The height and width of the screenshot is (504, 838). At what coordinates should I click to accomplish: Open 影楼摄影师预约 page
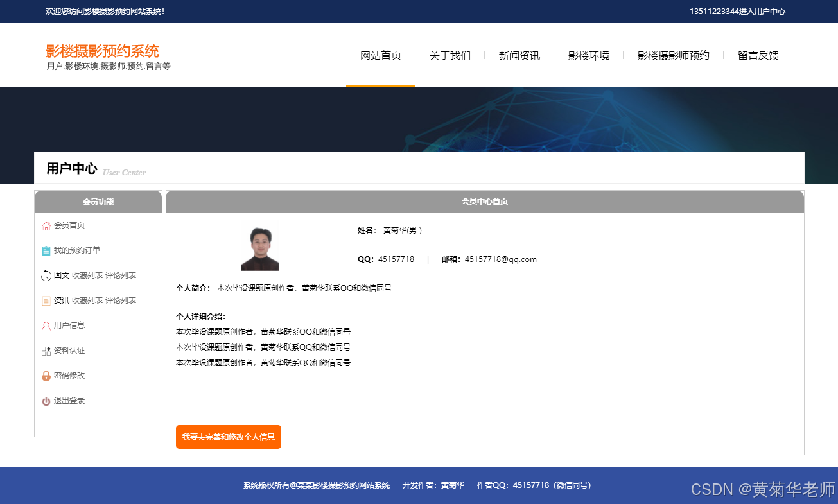672,55
